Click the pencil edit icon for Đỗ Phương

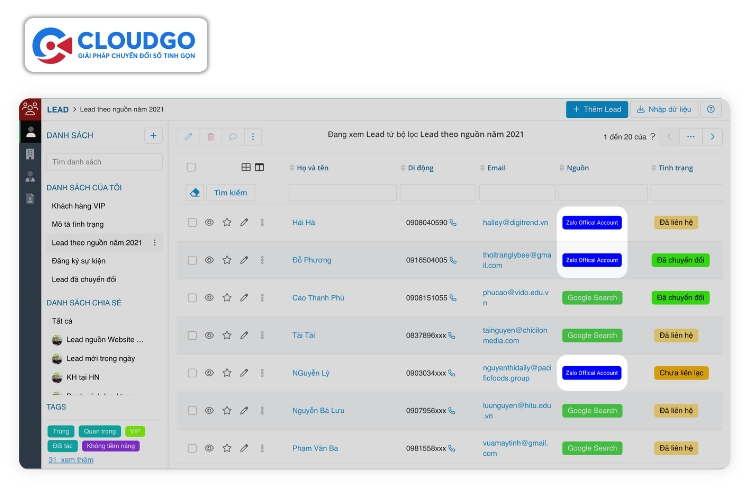(244, 260)
